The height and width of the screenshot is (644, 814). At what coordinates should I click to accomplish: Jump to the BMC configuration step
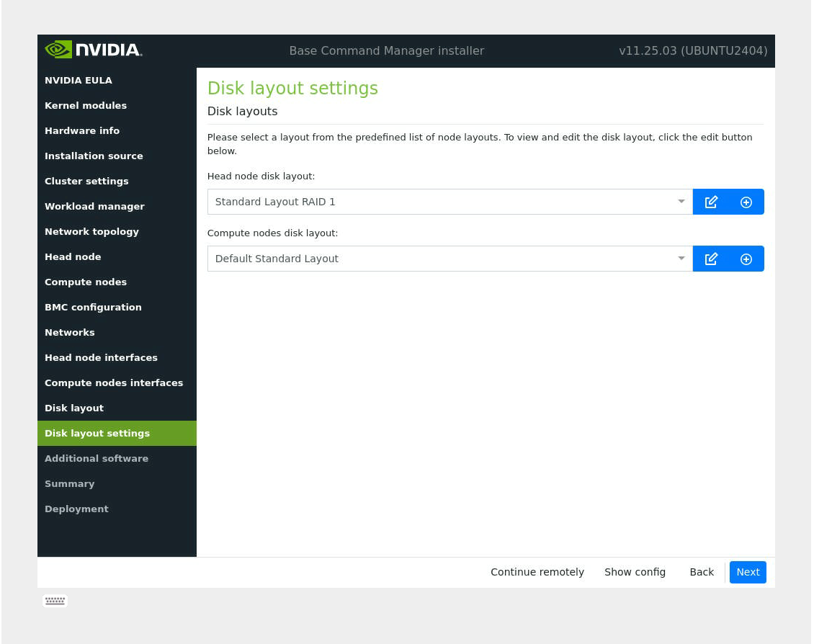[x=93, y=307]
